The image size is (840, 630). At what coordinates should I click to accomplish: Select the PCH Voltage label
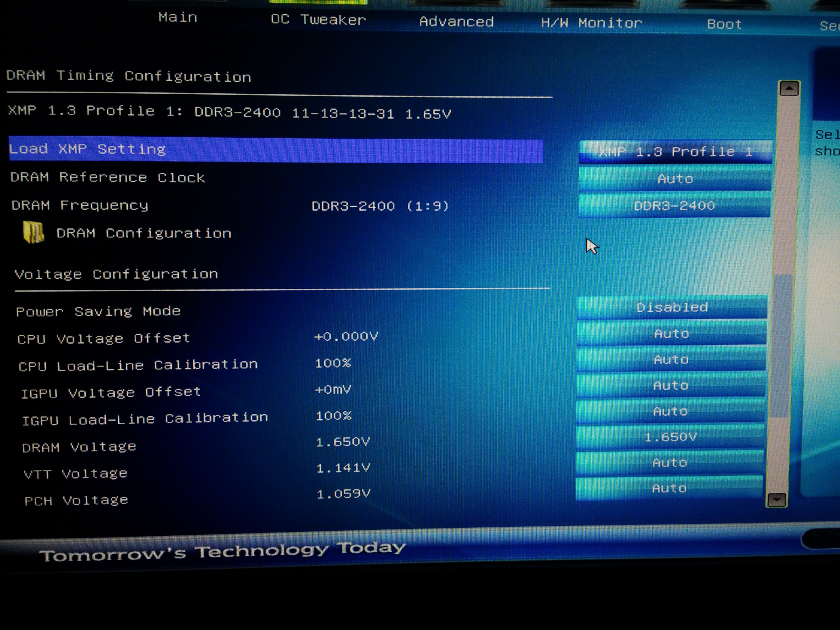[x=76, y=501]
